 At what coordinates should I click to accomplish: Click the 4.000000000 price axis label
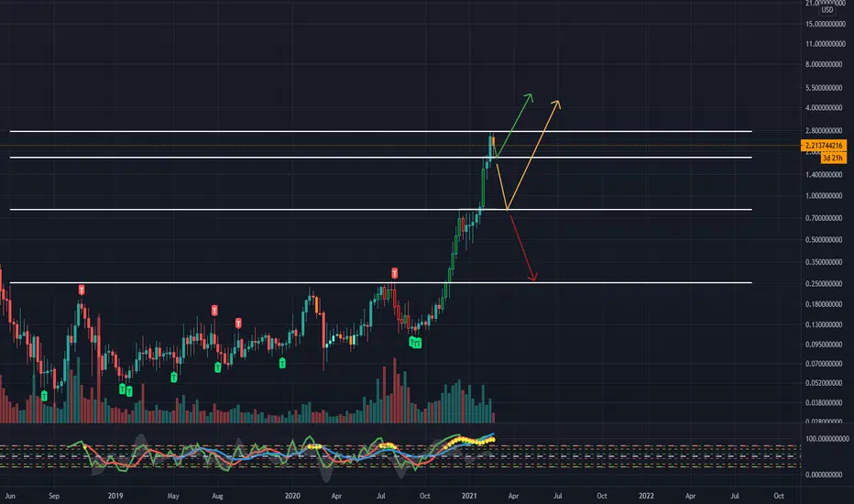point(826,108)
